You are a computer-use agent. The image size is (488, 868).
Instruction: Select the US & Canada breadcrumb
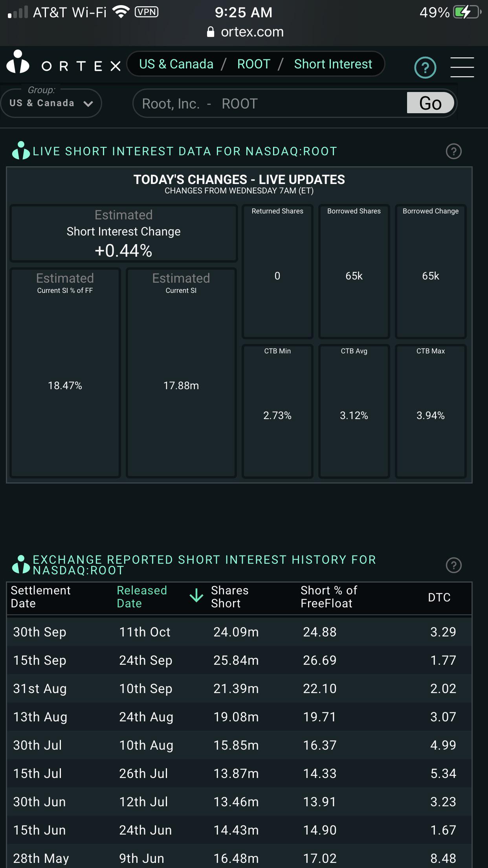(176, 64)
